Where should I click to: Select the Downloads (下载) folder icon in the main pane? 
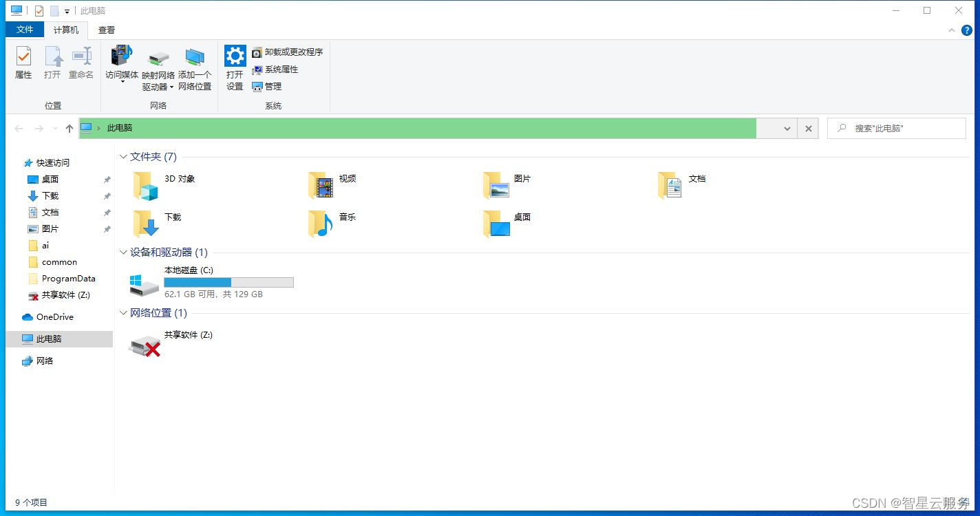[x=145, y=224]
